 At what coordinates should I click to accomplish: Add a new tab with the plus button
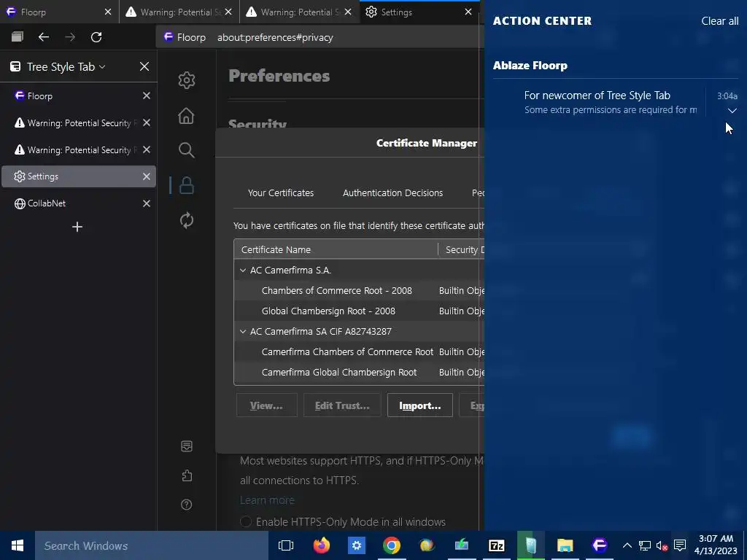click(x=77, y=227)
